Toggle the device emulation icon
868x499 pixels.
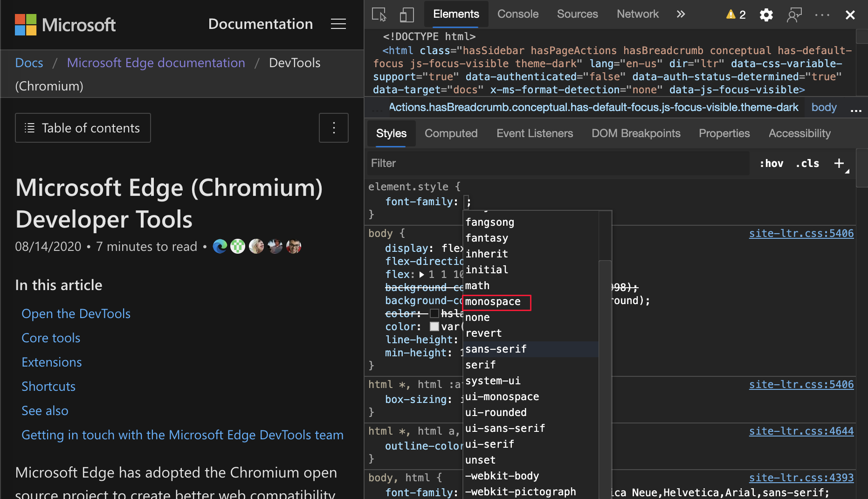(406, 14)
